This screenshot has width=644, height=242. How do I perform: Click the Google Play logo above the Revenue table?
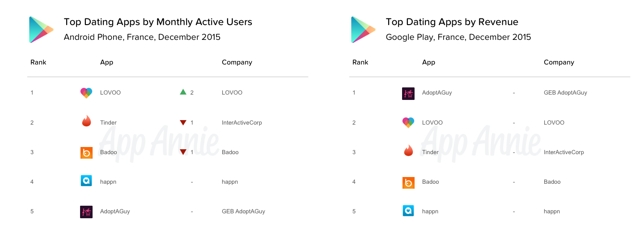[x=363, y=30]
